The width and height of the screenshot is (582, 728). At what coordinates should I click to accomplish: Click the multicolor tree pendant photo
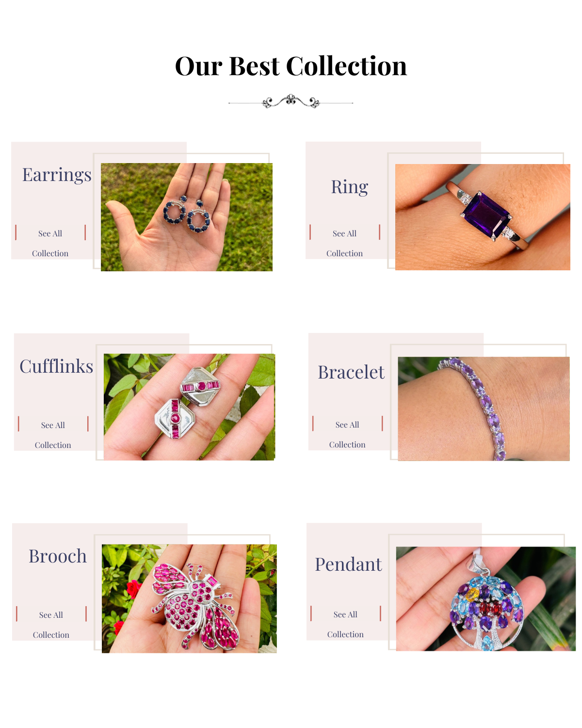[x=486, y=598]
